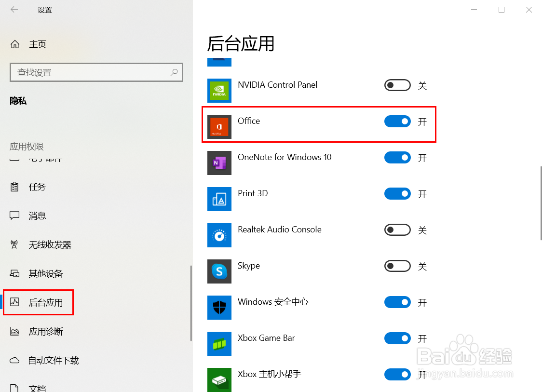Turn on NVIDIA Control Panel background toggle
The height and width of the screenshot is (392, 543).
[x=397, y=85]
